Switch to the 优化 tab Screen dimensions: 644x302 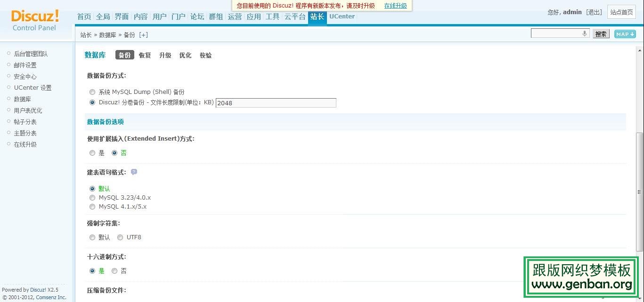tap(186, 55)
